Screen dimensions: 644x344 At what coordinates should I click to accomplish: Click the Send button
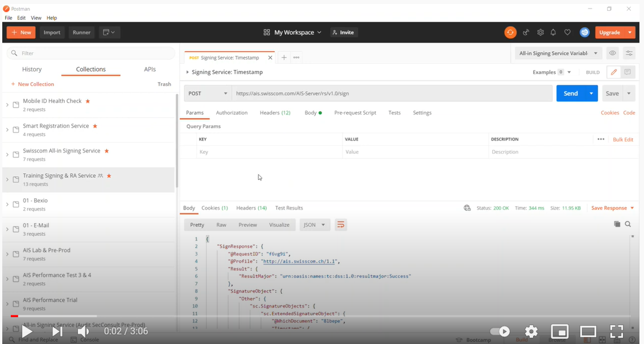click(571, 94)
